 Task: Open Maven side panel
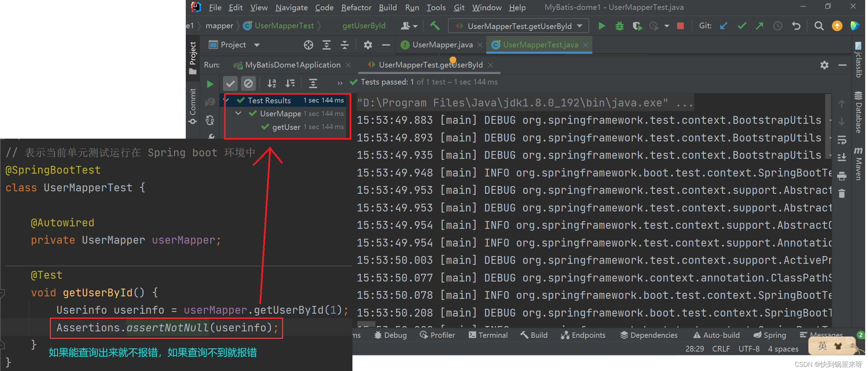coord(858,163)
